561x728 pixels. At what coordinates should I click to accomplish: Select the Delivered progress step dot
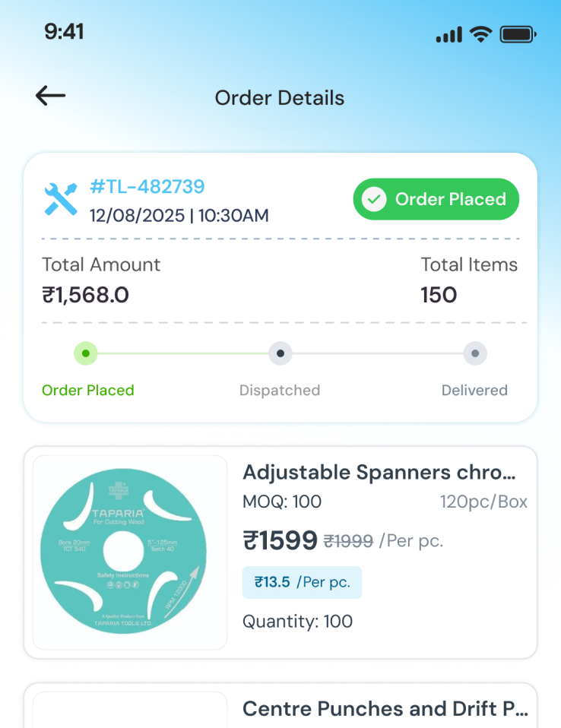pos(475,353)
